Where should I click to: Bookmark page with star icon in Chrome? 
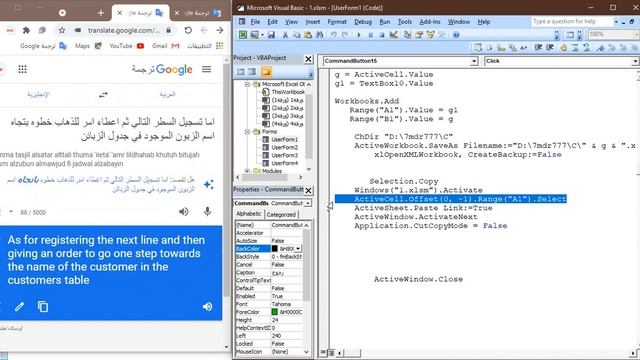(62, 30)
